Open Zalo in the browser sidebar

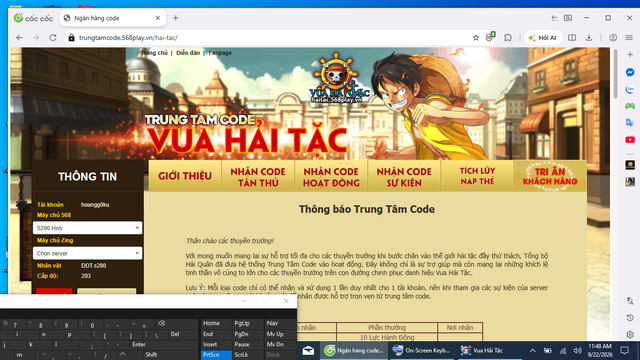630,89
